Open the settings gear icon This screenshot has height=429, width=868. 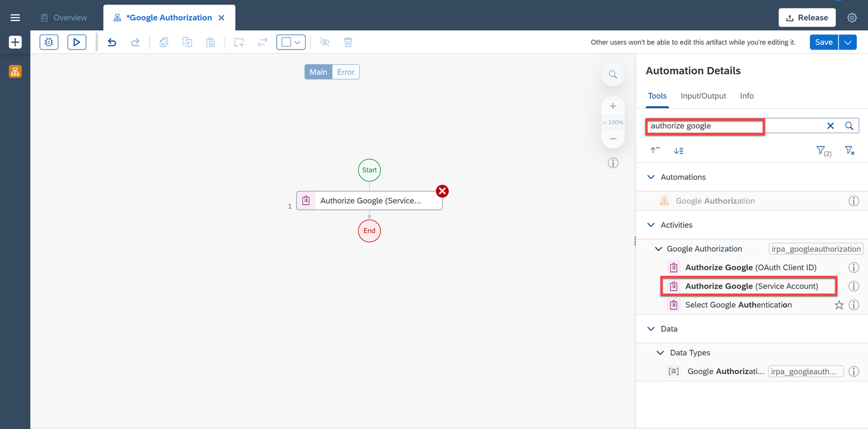[852, 17]
